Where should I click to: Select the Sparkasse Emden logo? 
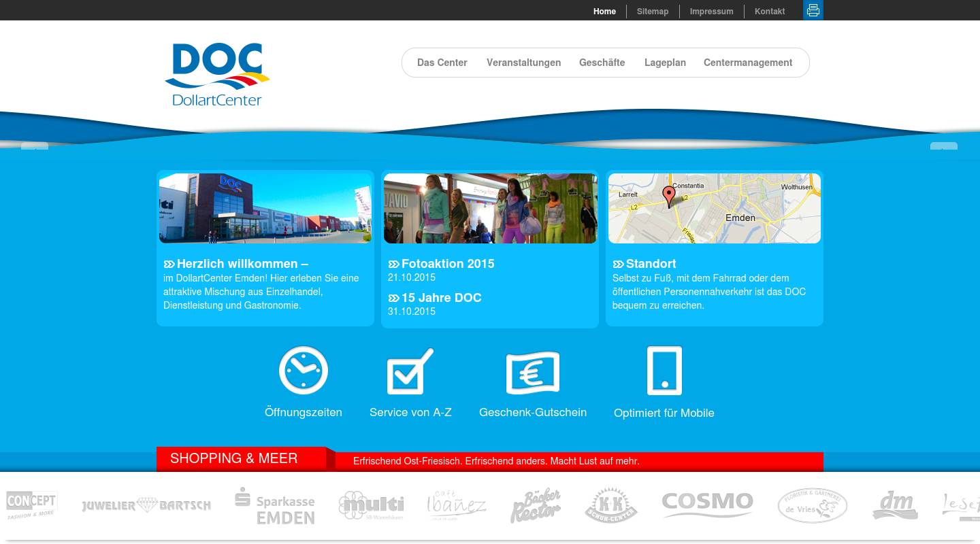coord(275,506)
